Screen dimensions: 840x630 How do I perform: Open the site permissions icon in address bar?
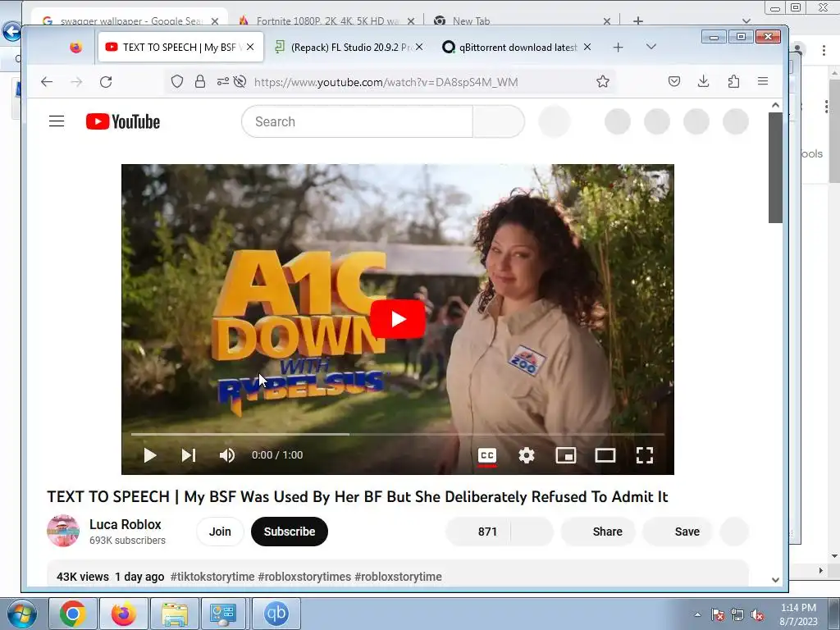(222, 81)
